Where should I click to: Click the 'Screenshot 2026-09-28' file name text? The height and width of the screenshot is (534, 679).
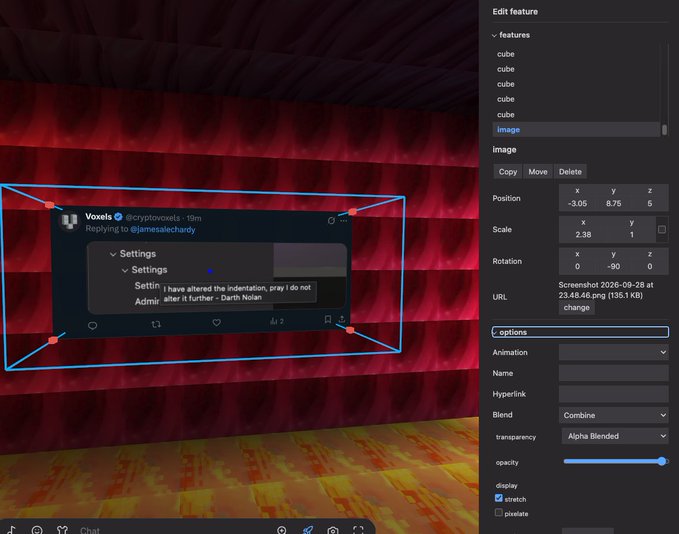point(606,290)
